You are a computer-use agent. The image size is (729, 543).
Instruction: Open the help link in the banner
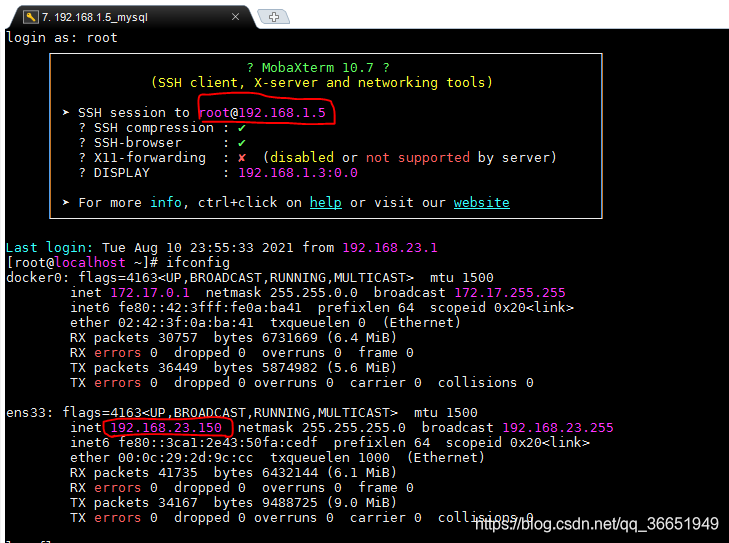coord(325,203)
